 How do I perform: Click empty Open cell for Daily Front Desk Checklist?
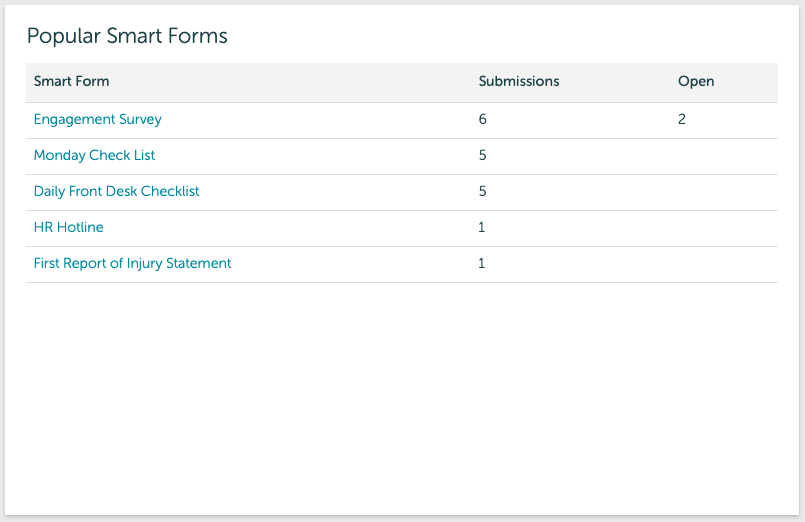pos(722,191)
